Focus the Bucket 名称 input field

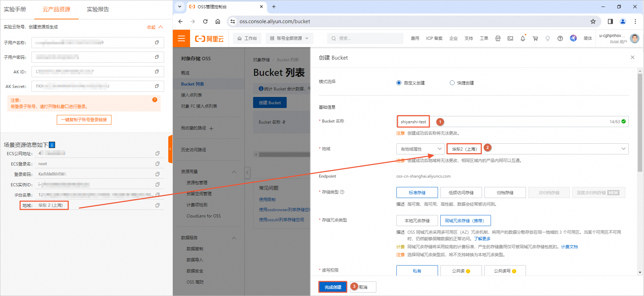coord(512,122)
